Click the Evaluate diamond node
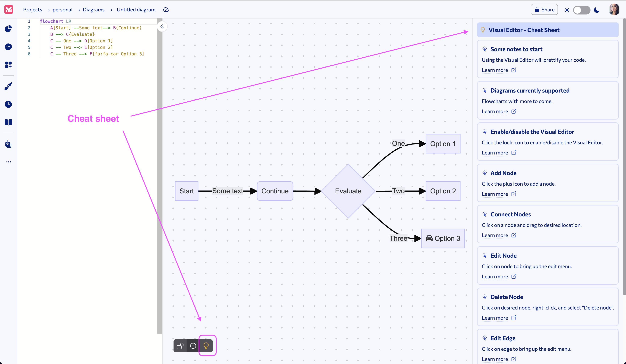 pos(348,191)
